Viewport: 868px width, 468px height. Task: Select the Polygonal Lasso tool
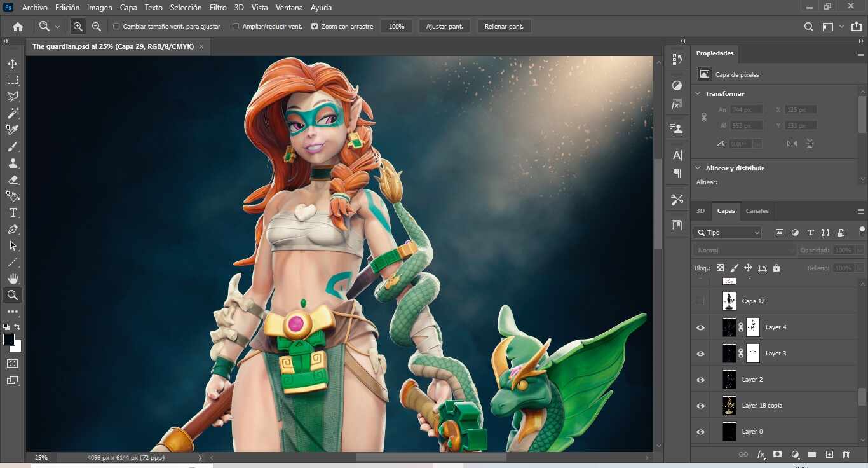pyautogui.click(x=13, y=97)
